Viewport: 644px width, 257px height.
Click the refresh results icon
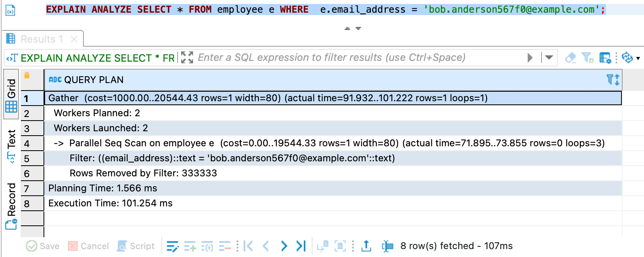point(627,58)
